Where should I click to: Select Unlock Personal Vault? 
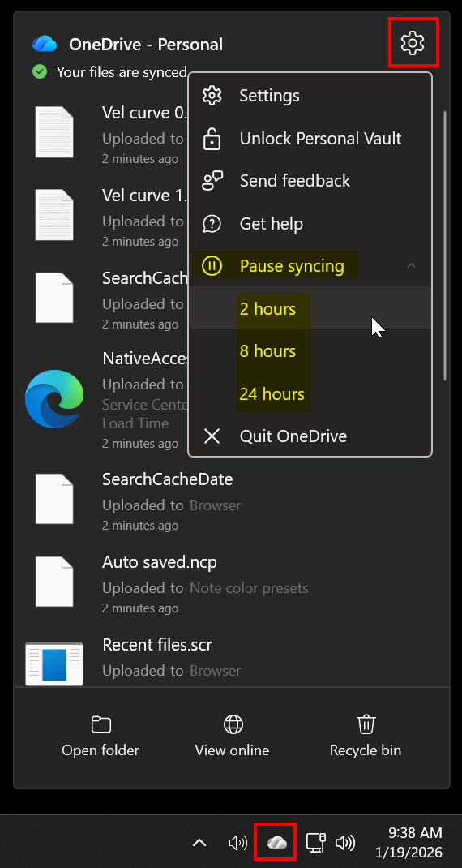(x=310, y=139)
